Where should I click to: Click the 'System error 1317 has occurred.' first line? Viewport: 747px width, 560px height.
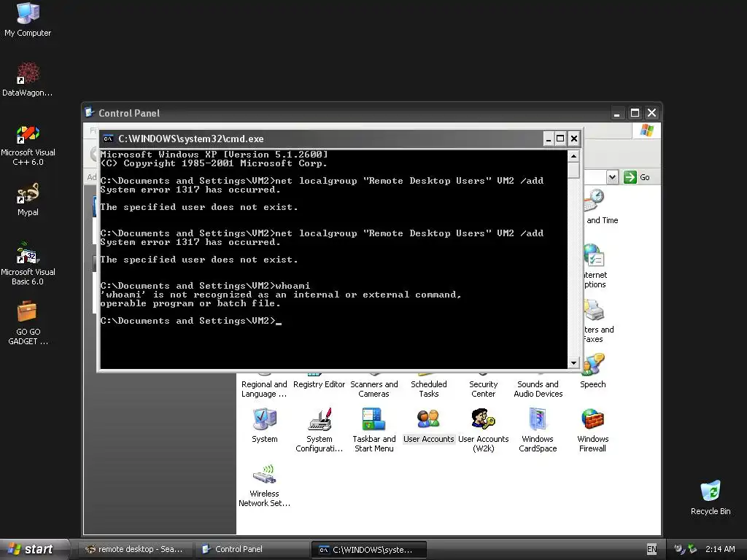tap(190, 190)
